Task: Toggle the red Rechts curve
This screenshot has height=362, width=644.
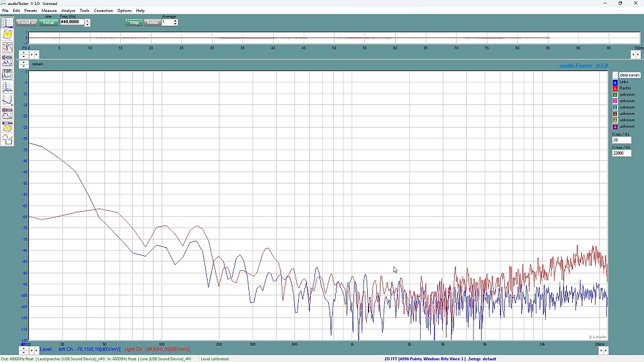Action: click(x=615, y=88)
